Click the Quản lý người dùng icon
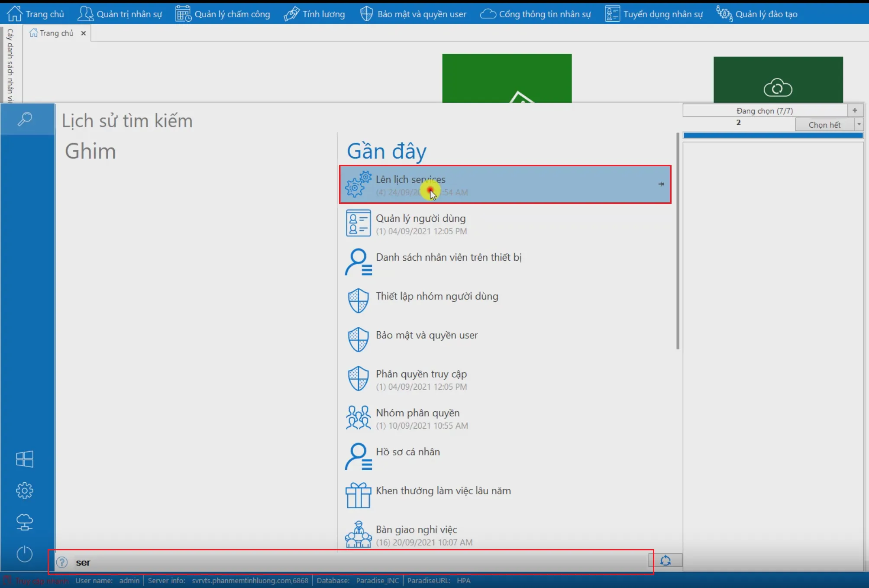Viewport: 869px width, 588px height. pos(358,223)
